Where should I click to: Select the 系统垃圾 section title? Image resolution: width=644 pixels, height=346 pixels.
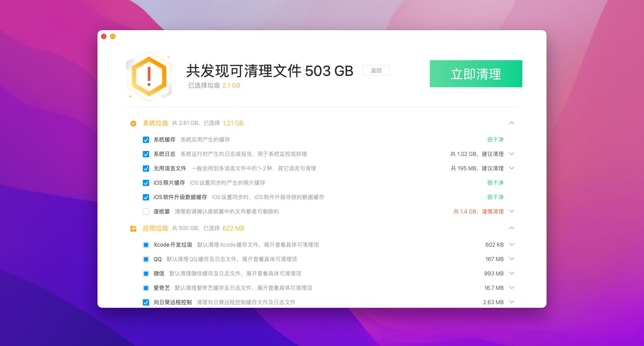click(x=155, y=123)
